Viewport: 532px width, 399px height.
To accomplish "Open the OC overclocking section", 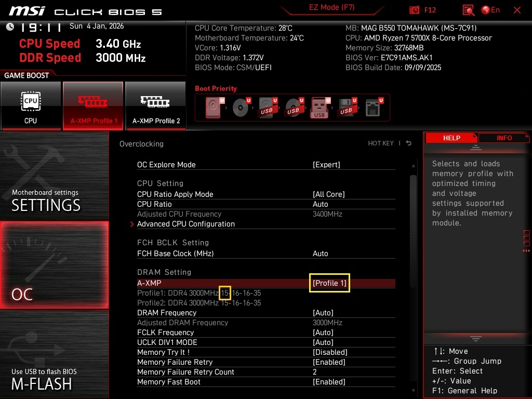I will pyautogui.click(x=54, y=265).
